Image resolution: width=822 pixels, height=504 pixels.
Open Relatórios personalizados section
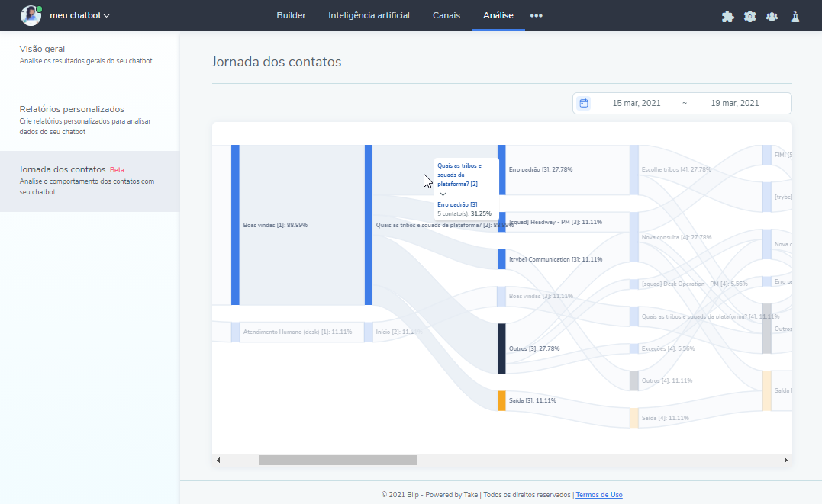[x=72, y=109]
